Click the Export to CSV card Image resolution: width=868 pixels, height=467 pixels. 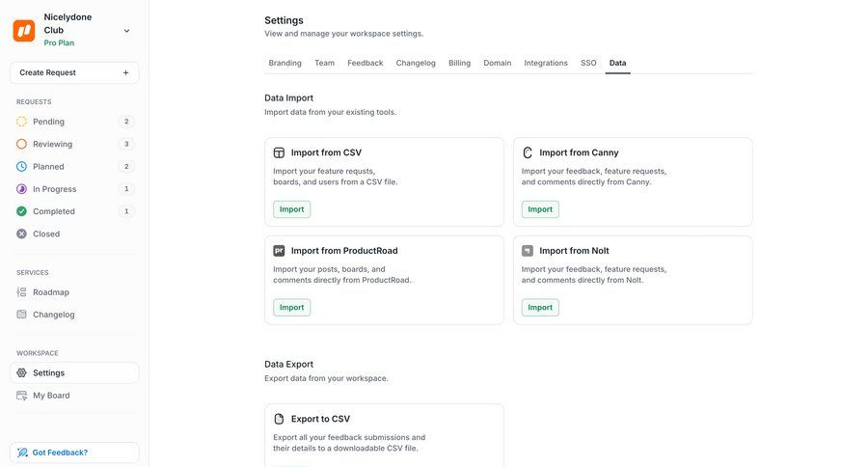pos(384,432)
